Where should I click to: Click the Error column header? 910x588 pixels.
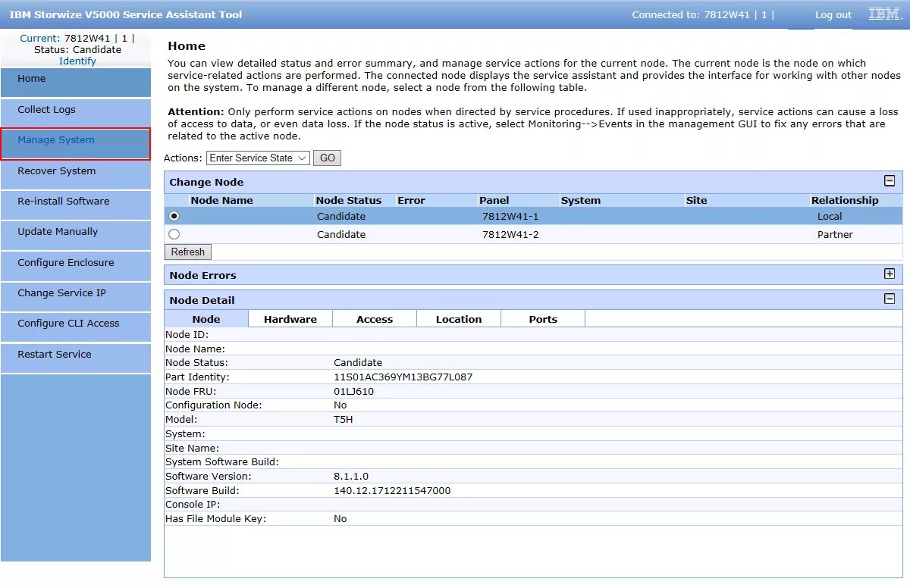pyautogui.click(x=412, y=201)
